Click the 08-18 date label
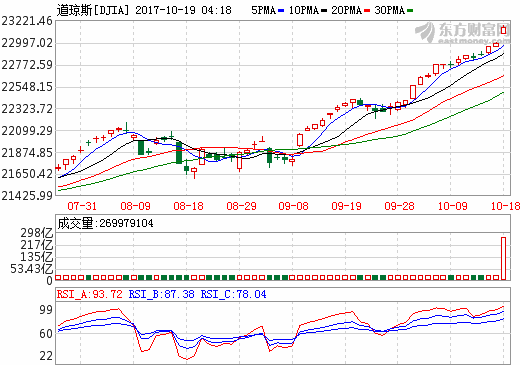This screenshot has width=520, height=365. (x=188, y=206)
